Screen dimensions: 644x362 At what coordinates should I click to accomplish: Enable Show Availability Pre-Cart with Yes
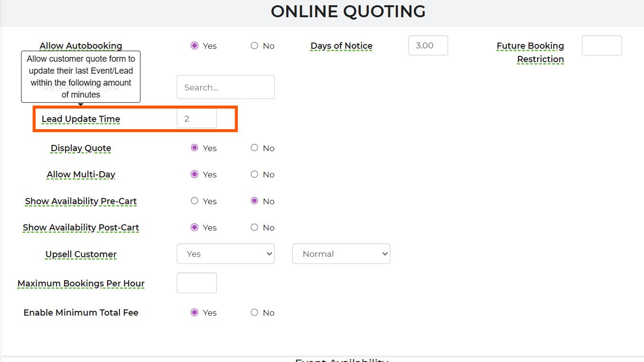coord(194,201)
